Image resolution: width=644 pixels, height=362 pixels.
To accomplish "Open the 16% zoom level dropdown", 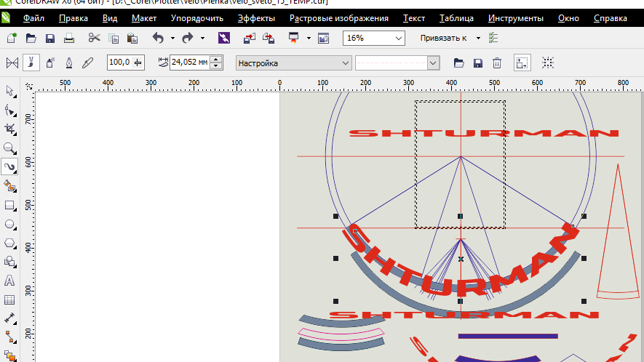I will tap(398, 39).
